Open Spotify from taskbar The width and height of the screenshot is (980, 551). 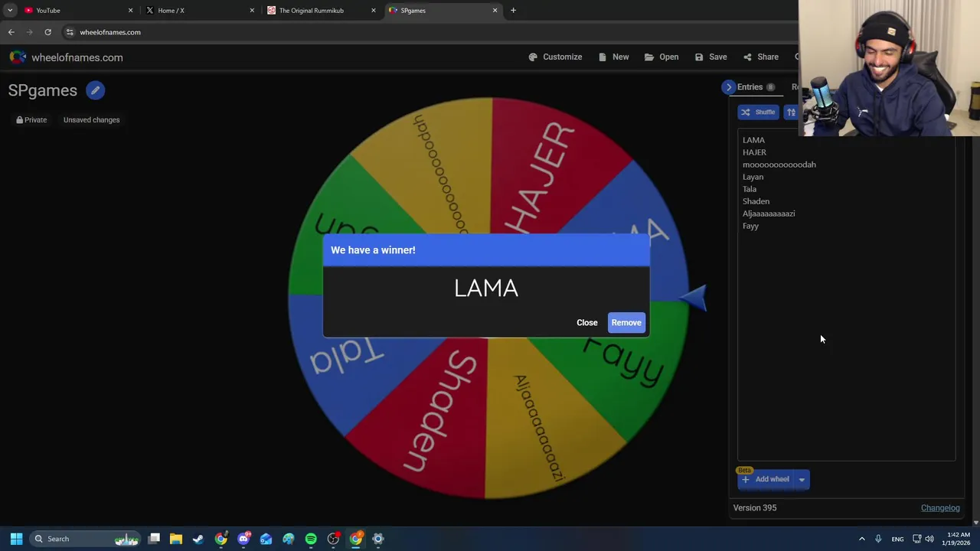[x=311, y=539]
